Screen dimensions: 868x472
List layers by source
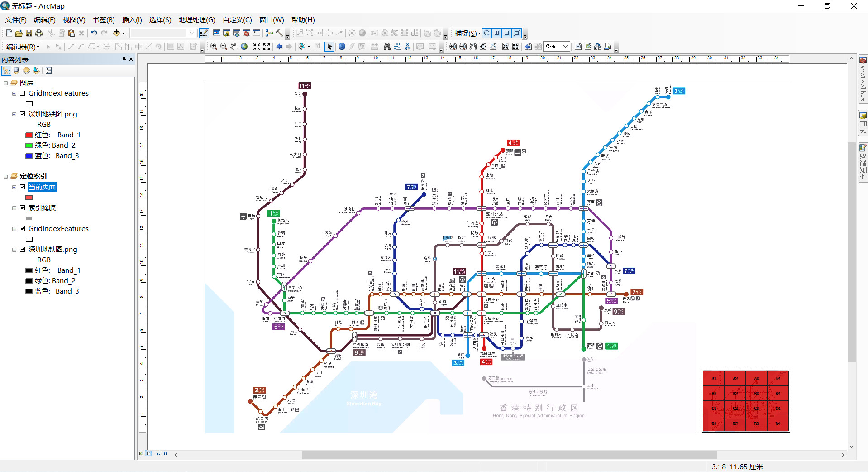point(16,71)
